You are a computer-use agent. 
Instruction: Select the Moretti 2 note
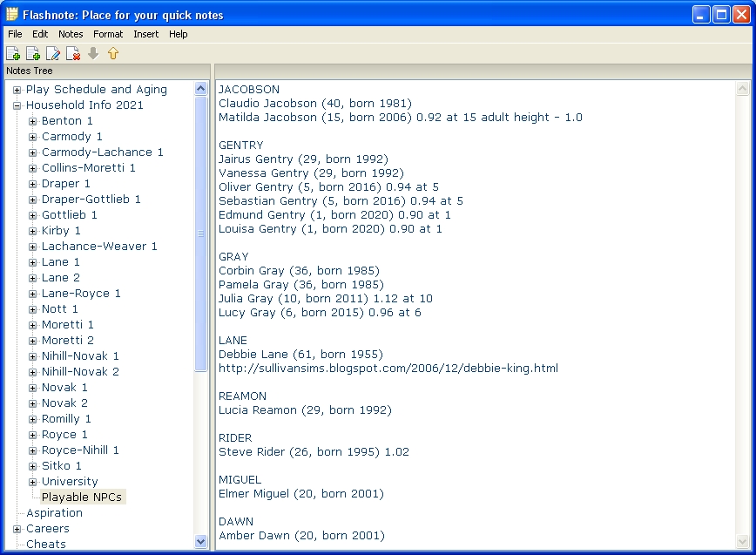(68, 341)
